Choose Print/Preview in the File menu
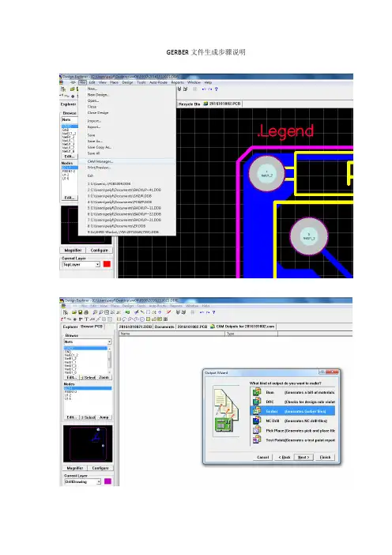Viewport: 392px width, 555px height. coord(99,168)
